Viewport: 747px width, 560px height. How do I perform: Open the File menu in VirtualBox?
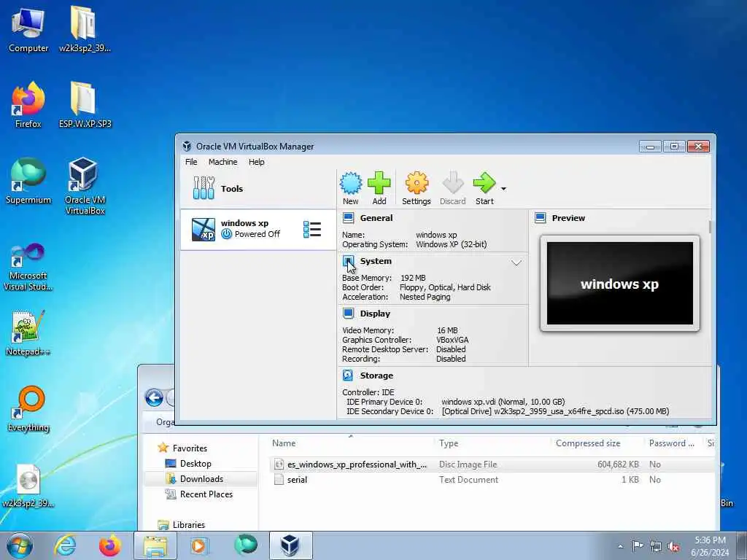(191, 162)
